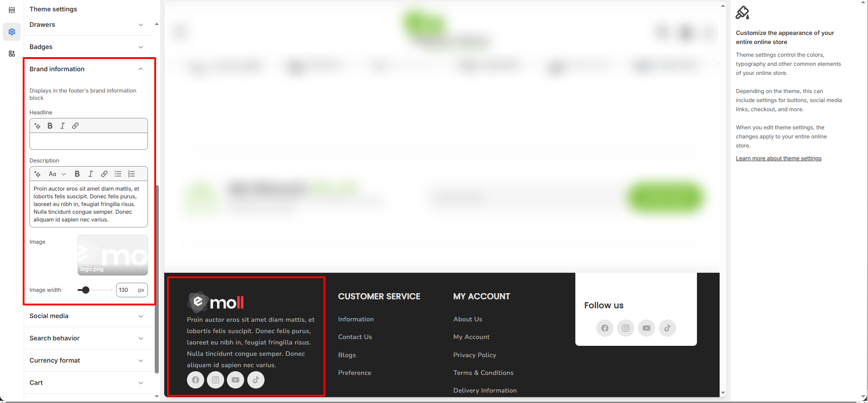Click the Theme settings panel title

53,9
